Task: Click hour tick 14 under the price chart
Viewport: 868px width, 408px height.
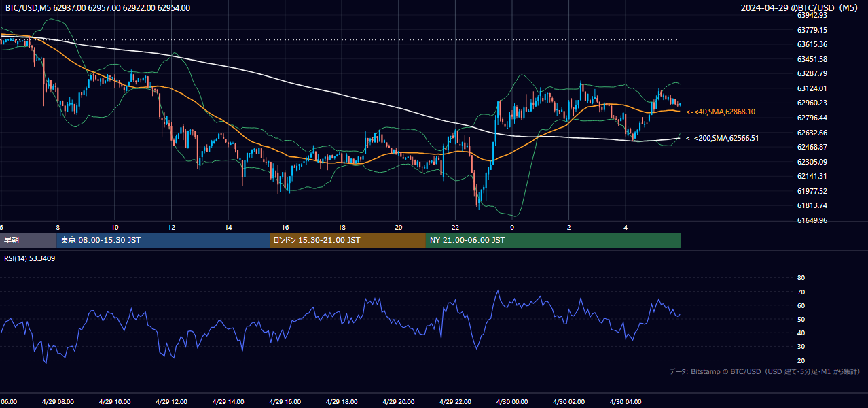Action: tap(228, 227)
